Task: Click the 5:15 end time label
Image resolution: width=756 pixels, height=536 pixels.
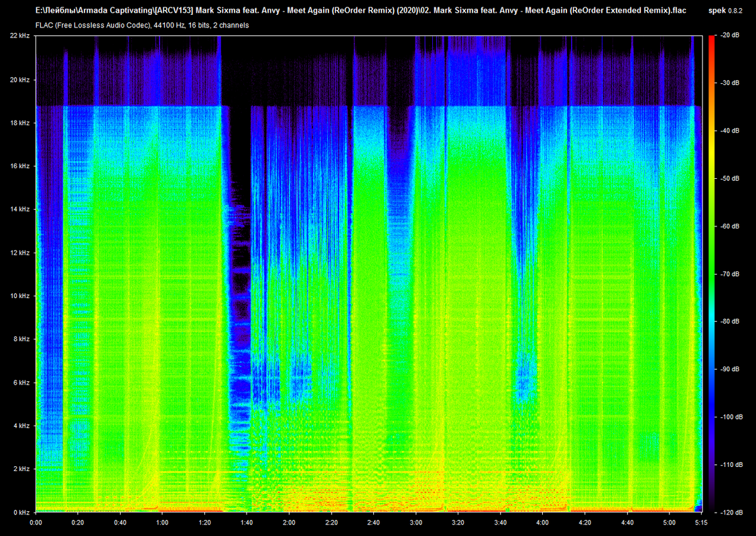Action: [x=701, y=523]
